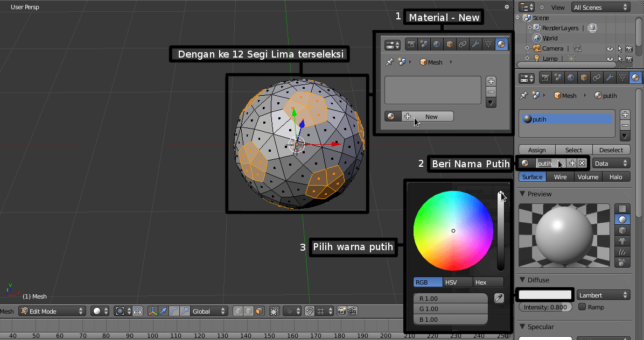644x340 pixels.
Task: Switch to face select mode
Action: tap(259, 311)
